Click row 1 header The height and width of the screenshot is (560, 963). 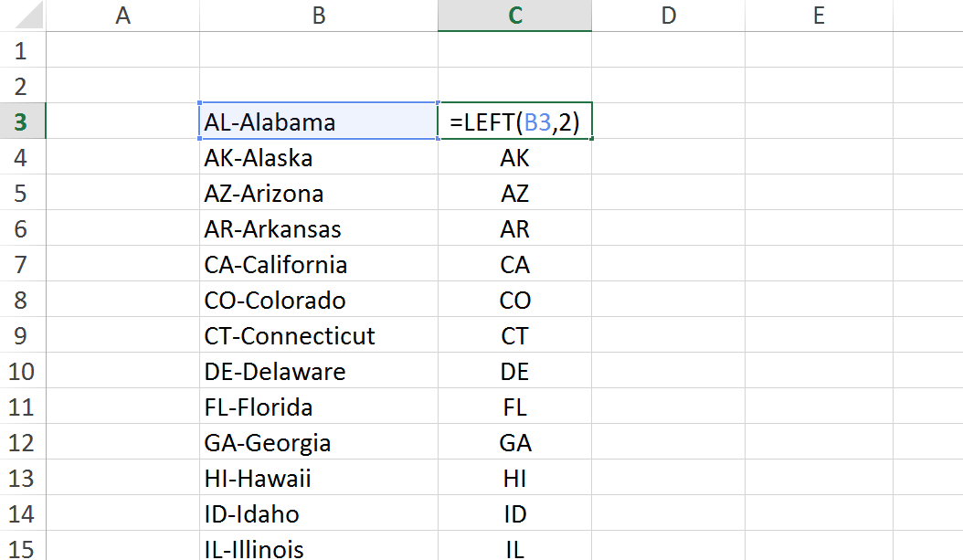coord(22,51)
